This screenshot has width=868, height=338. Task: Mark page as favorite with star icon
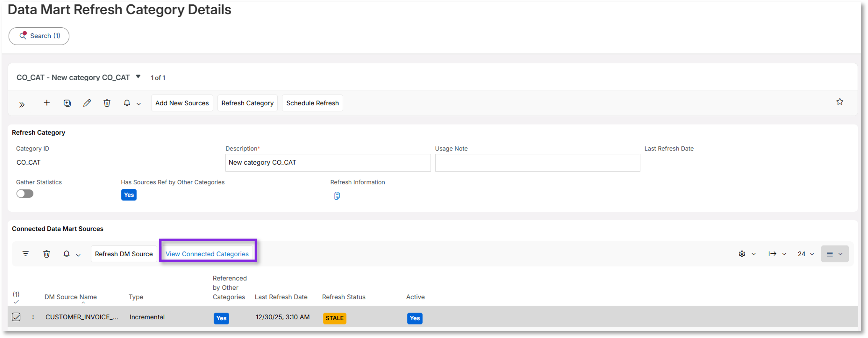(x=840, y=102)
